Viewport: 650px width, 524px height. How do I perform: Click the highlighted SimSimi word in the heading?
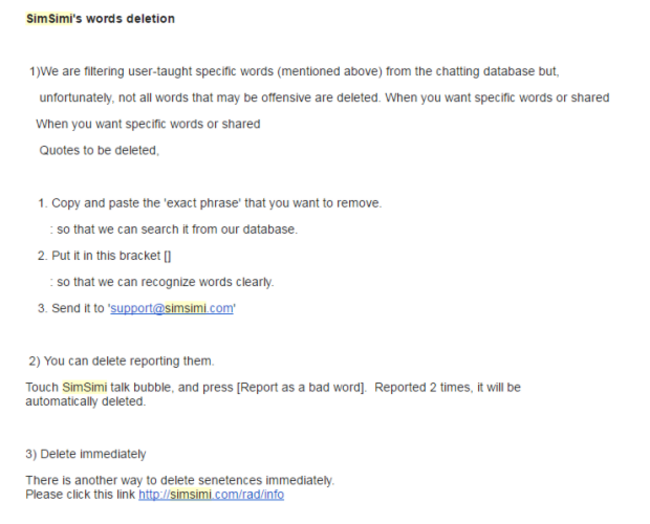click(x=49, y=19)
